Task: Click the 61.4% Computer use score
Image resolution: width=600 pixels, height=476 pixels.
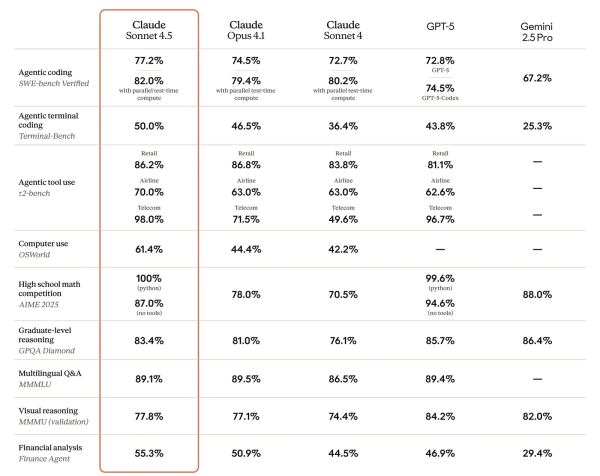Action: tap(149, 248)
